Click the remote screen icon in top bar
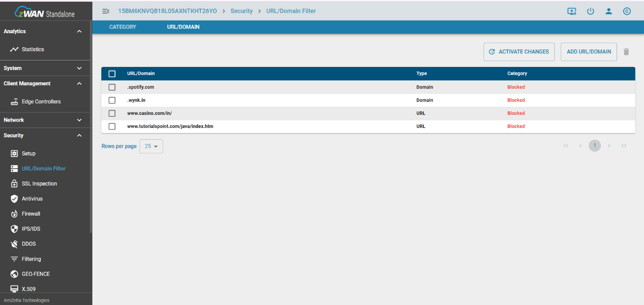The width and height of the screenshot is (644, 305). point(572,12)
